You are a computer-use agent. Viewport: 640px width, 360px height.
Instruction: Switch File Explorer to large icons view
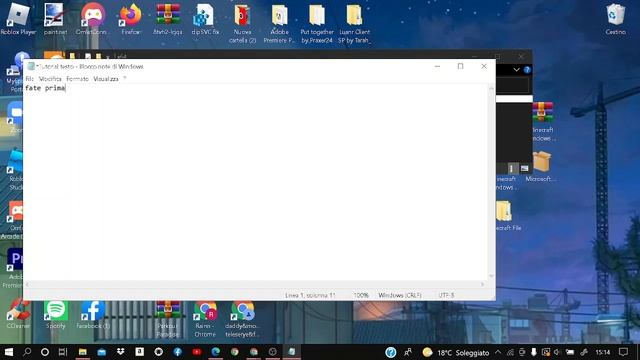524,168
